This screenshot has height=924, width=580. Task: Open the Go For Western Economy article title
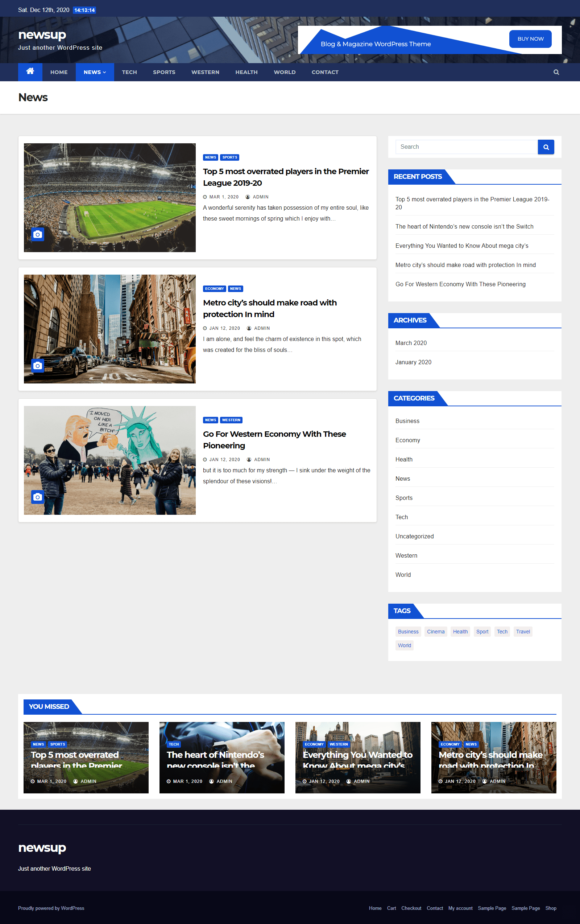pos(274,440)
